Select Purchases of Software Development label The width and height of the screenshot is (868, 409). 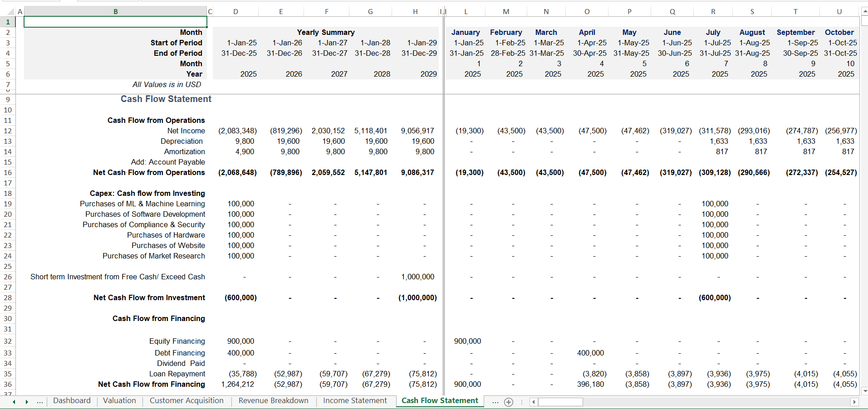pos(145,214)
